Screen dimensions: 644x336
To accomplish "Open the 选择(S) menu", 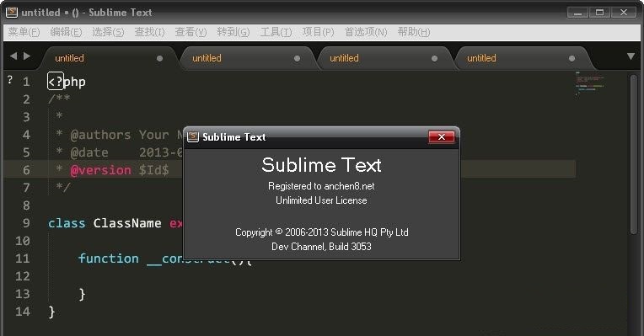I will tap(108, 32).
